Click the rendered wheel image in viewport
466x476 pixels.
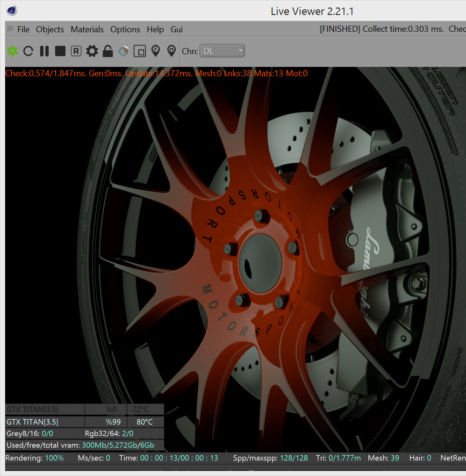coord(236,260)
